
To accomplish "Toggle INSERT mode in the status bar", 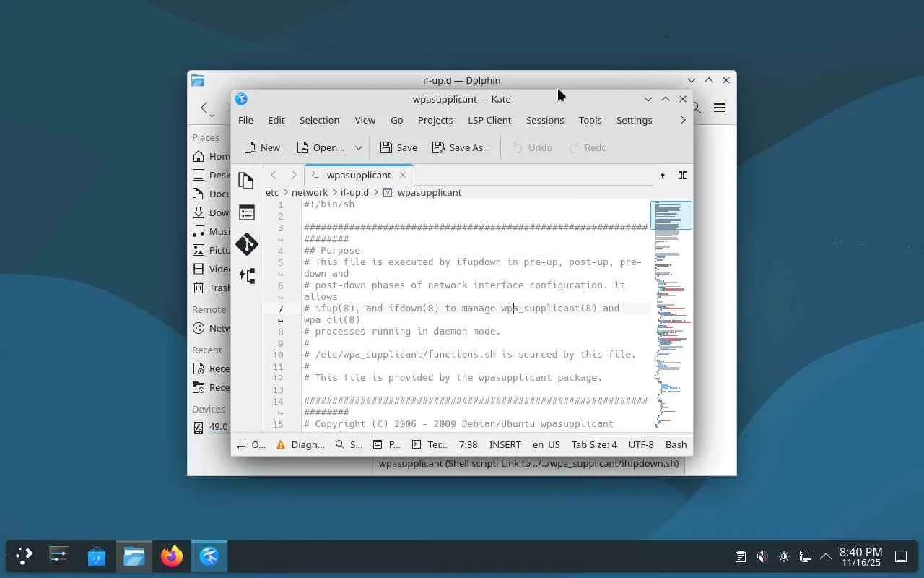I will [505, 444].
